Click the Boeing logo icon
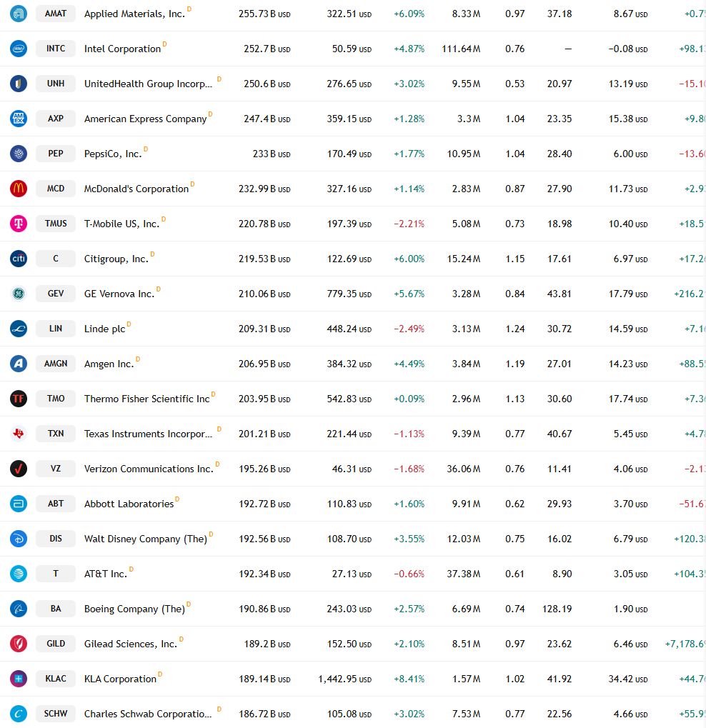706x728 pixels. [19, 609]
